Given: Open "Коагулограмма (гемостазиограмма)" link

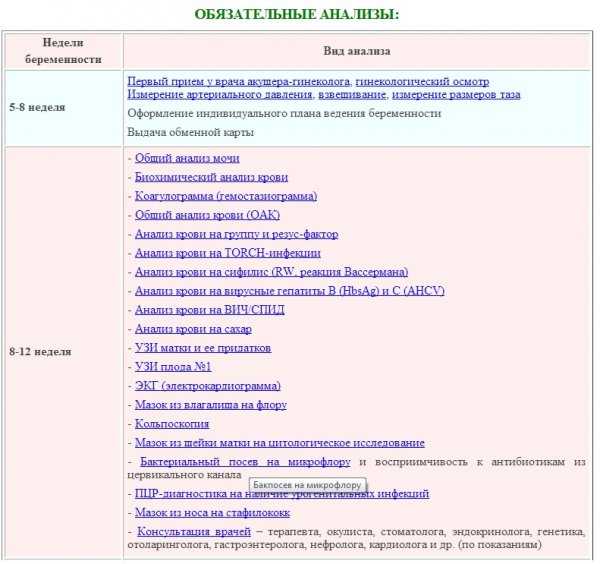Looking at the screenshot, I should 226,196.
